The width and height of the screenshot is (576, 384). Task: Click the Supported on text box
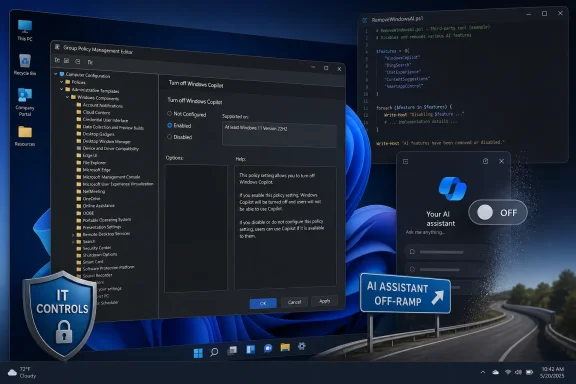[x=279, y=135]
